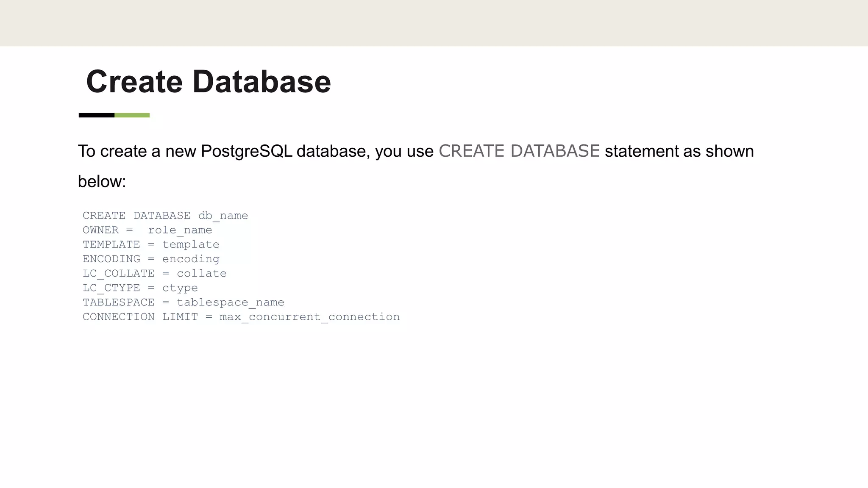Click the 'ENCODING = encoding' code line
This screenshot has height=488, width=868.
151,259
